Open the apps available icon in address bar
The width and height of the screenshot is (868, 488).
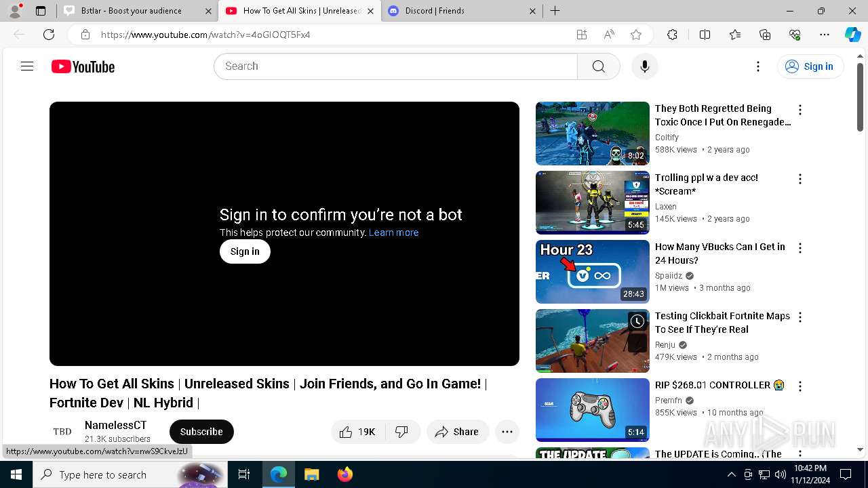pos(581,35)
